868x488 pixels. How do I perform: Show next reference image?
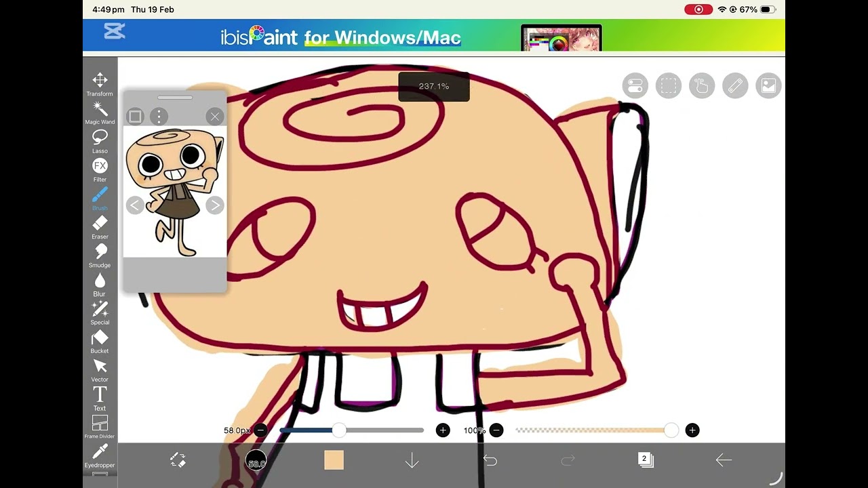tap(214, 205)
